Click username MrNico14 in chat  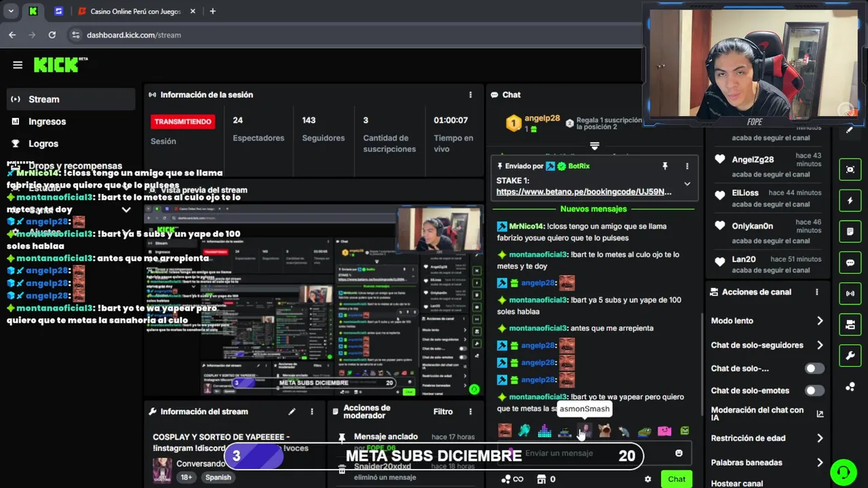click(x=526, y=226)
